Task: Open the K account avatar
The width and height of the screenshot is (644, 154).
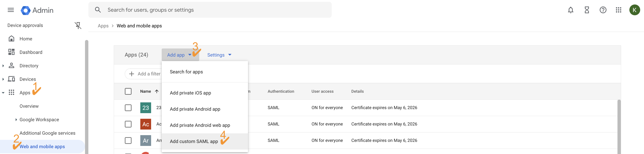Action: (634, 10)
